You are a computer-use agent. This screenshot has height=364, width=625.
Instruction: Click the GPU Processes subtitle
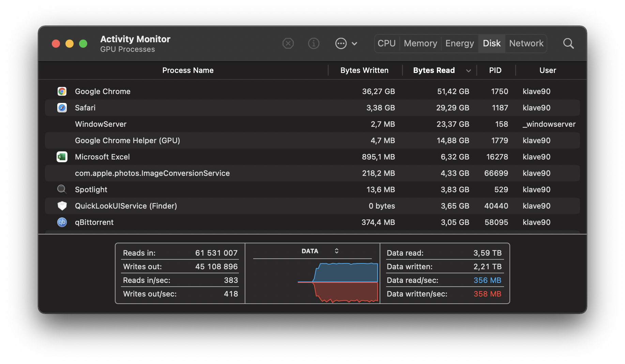coord(127,49)
